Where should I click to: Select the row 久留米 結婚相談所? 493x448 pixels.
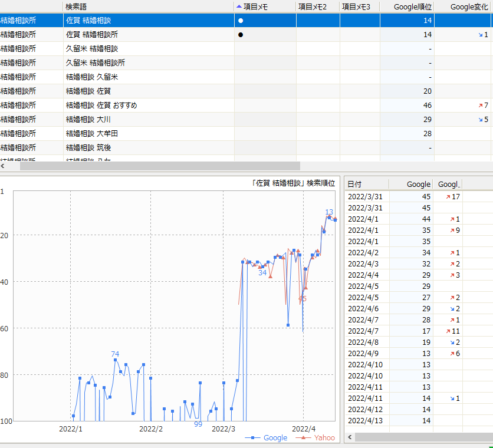point(246,63)
